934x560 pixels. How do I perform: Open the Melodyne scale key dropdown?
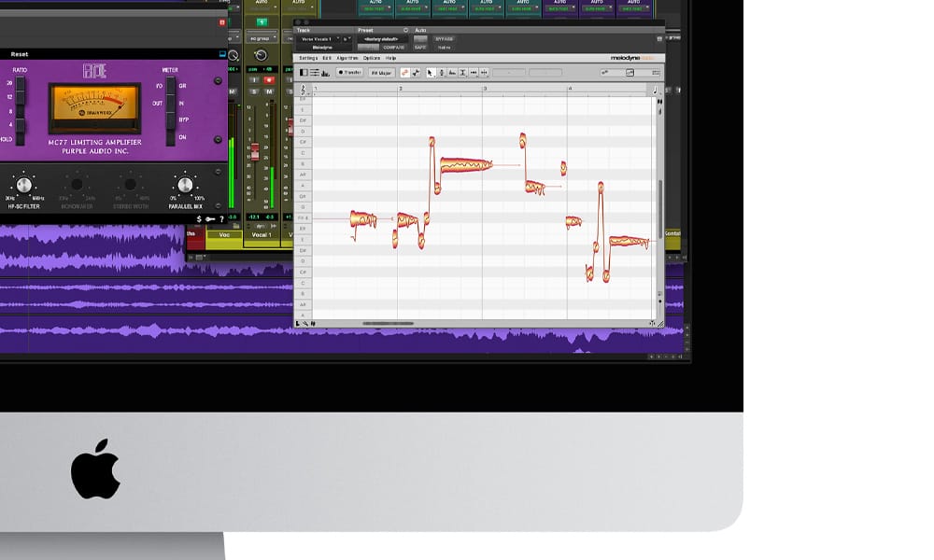[x=381, y=73]
